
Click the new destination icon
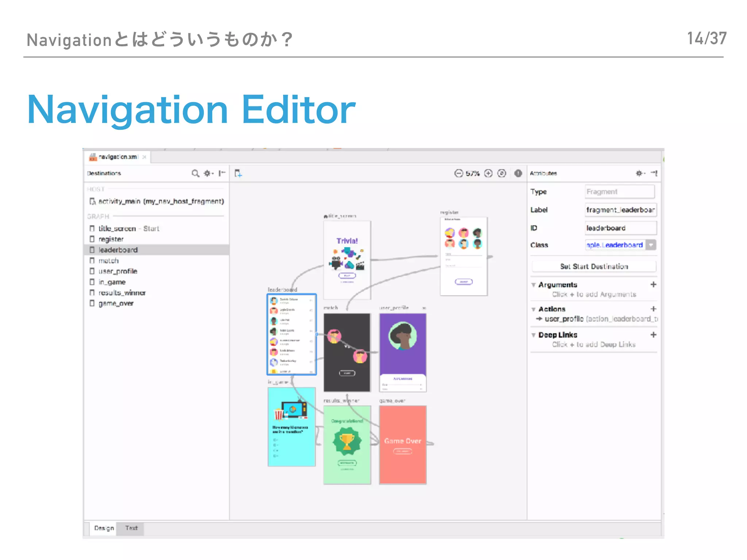pyautogui.click(x=238, y=173)
